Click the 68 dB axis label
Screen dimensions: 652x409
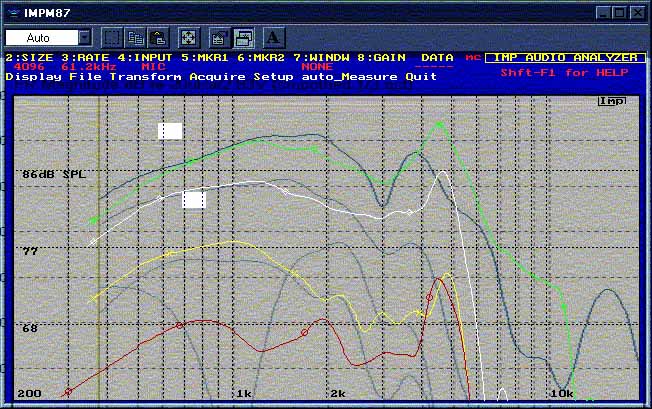click(x=30, y=328)
